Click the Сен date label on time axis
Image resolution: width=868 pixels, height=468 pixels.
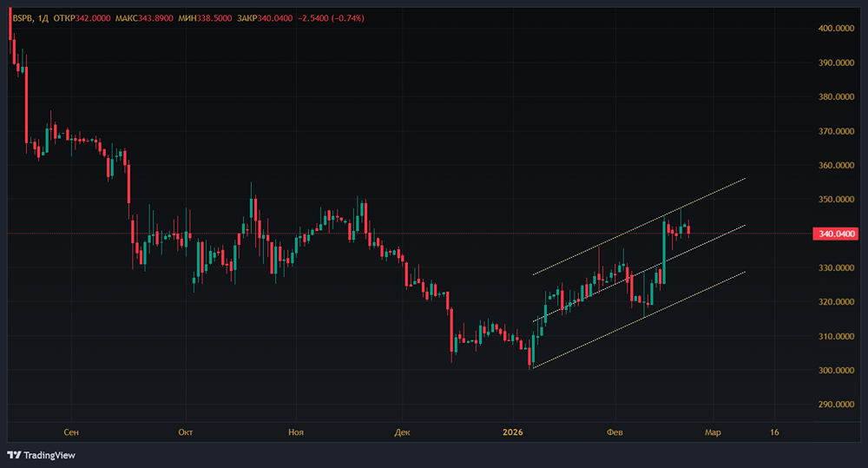[x=71, y=432]
